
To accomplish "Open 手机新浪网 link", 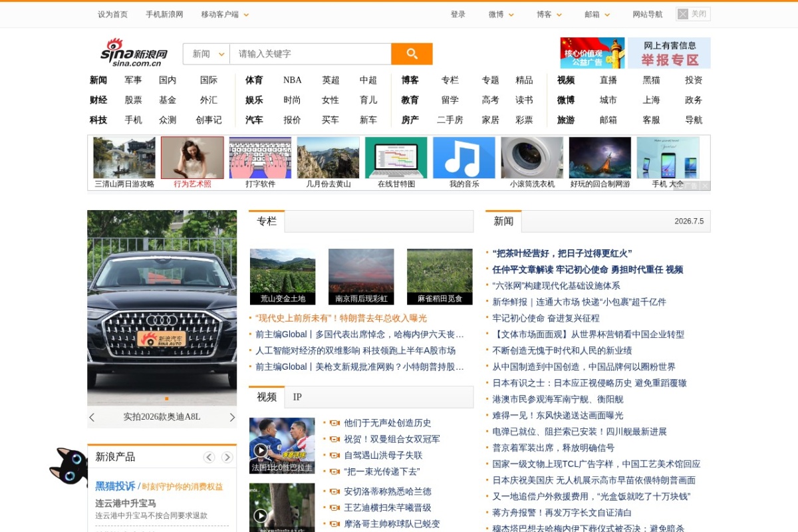I will (x=164, y=14).
